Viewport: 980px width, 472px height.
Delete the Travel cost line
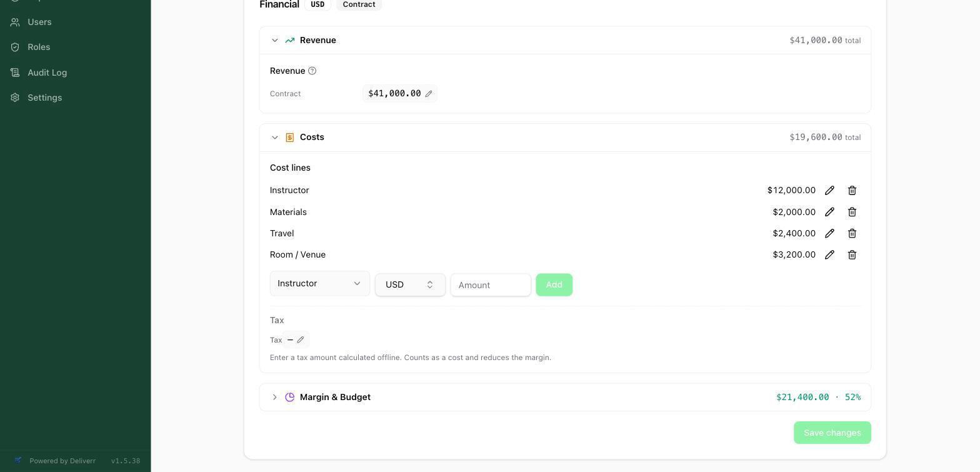852,233
